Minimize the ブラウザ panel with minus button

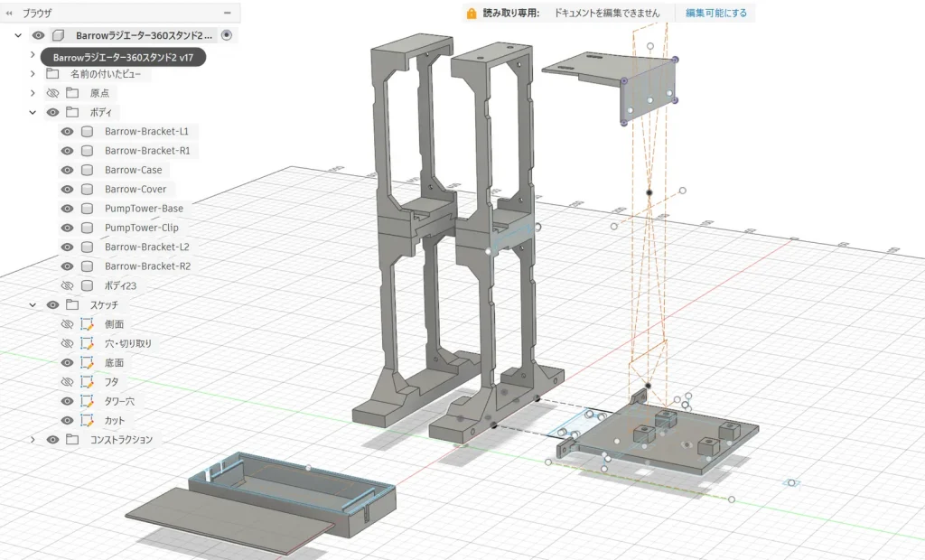click(x=227, y=14)
